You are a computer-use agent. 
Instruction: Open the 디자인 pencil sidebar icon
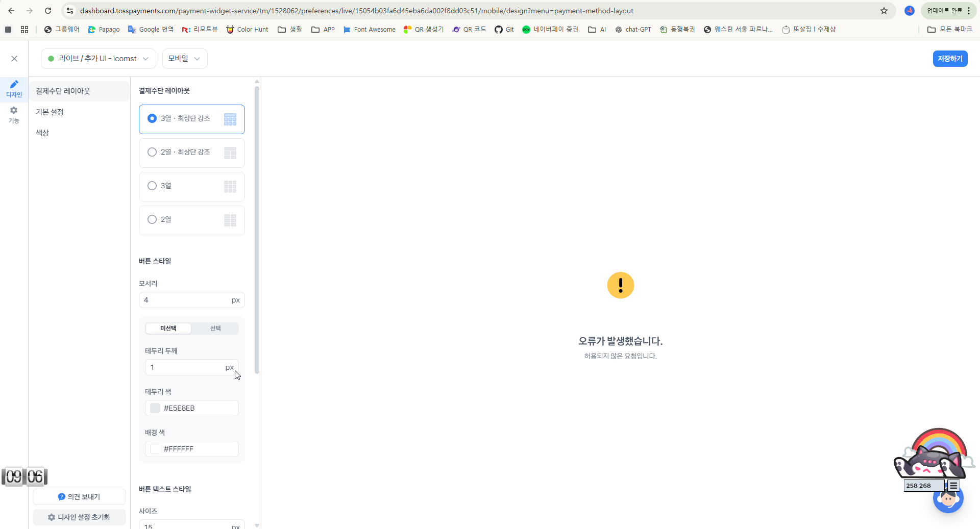(x=14, y=88)
